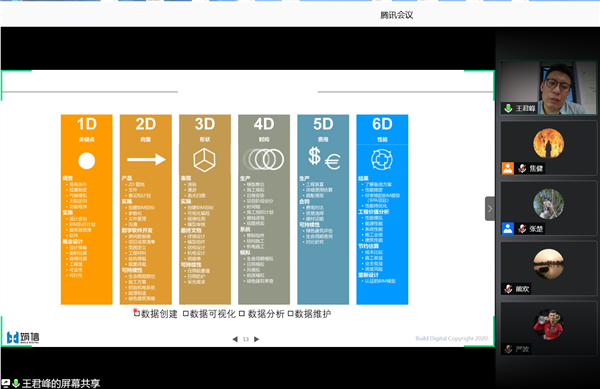Click 张楚's muted microphone icon
600x389 pixels.
(522, 229)
